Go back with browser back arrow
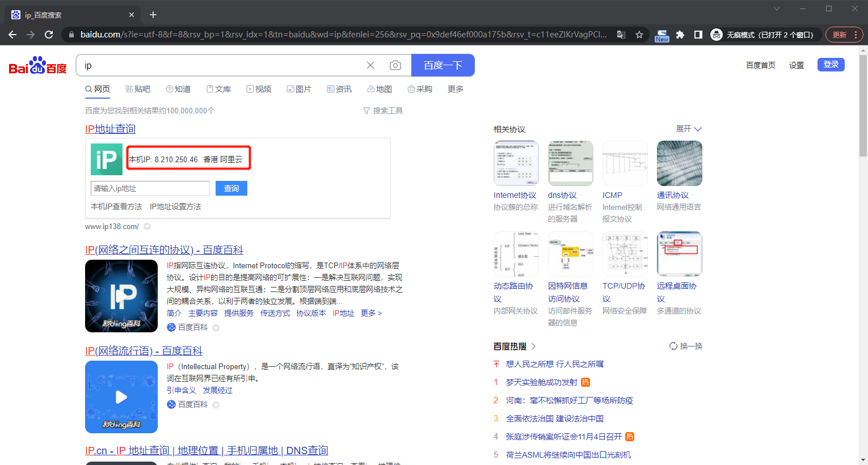The image size is (868, 465). [12, 35]
